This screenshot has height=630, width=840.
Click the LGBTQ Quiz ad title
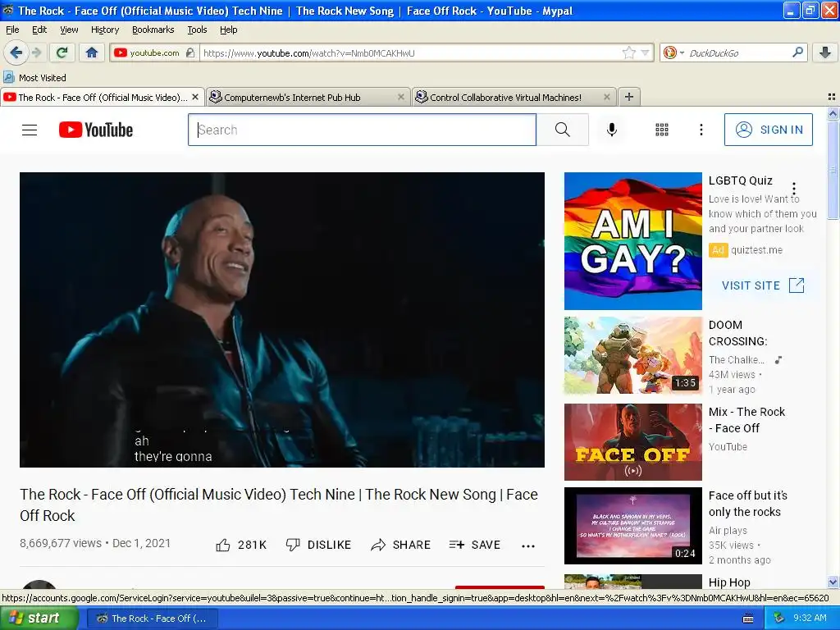tap(741, 180)
